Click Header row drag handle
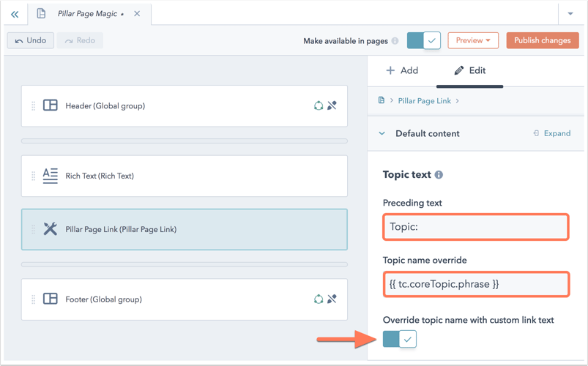 point(34,106)
